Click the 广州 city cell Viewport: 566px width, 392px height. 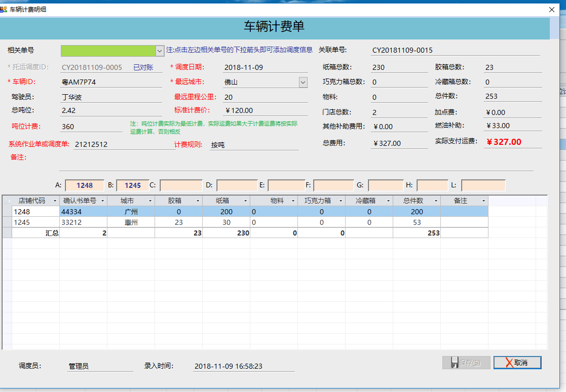click(131, 212)
